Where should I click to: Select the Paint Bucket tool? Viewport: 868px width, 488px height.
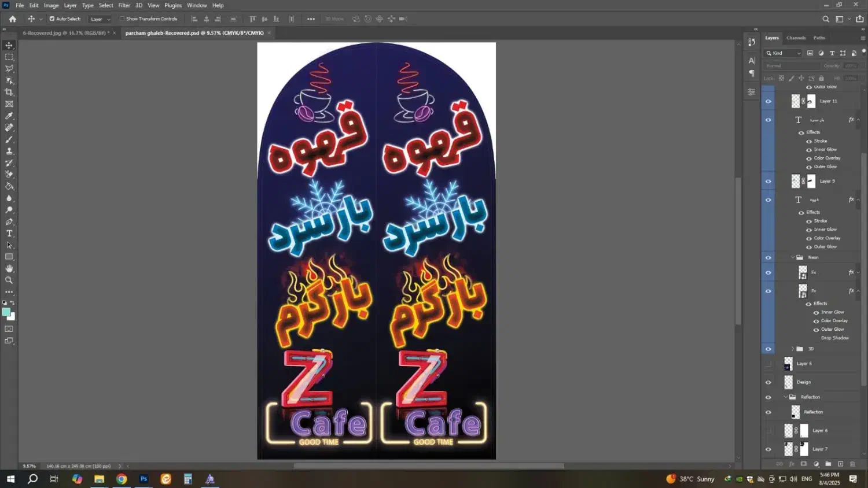[x=9, y=186]
